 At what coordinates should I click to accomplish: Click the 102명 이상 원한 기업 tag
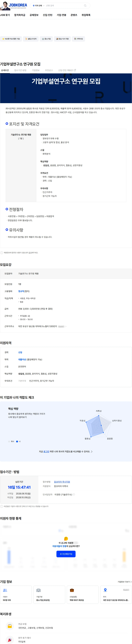(11, 39)
